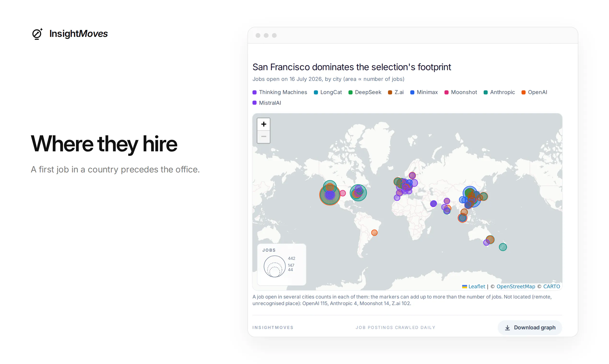This screenshot has width=609, height=364.
Task: Click the Scandinavia marker above Europe
Action: (412, 175)
